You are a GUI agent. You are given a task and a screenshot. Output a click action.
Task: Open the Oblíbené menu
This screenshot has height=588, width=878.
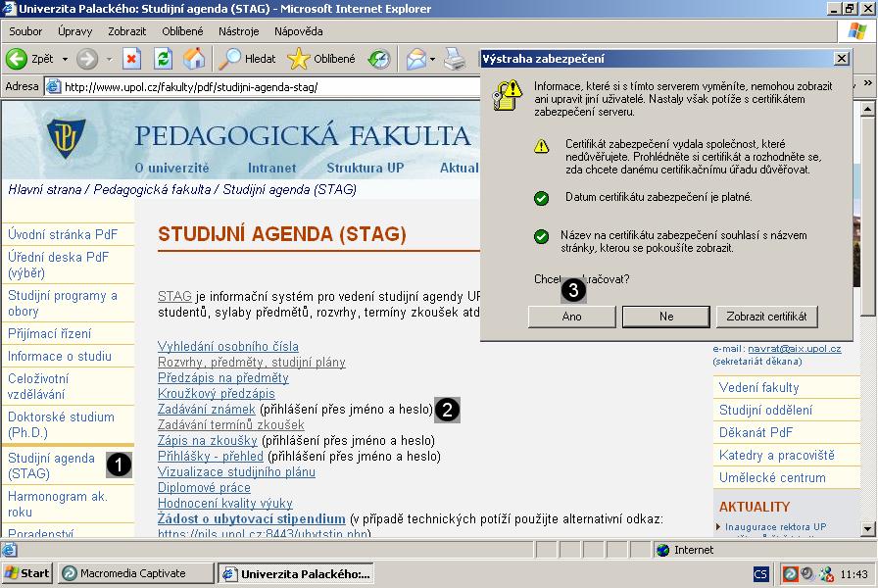point(182,31)
